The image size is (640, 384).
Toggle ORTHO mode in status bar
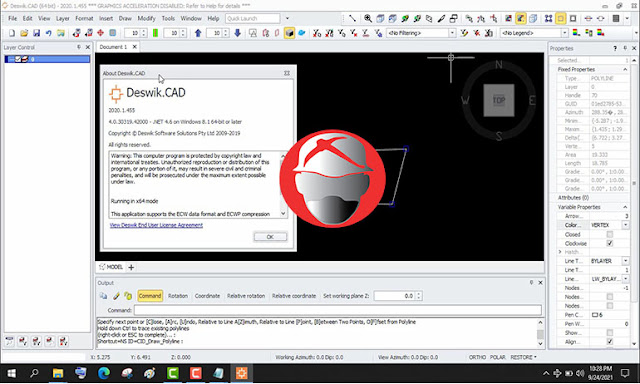click(477, 357)
